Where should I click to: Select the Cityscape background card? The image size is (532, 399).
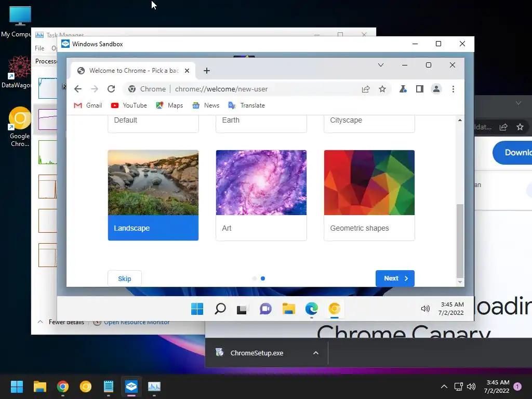pos(369,124)
